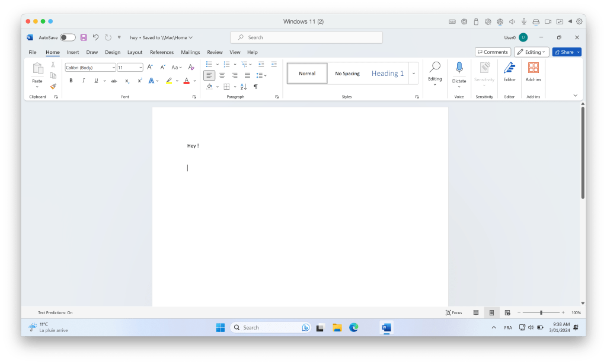Screen dimensions: 607x364
Task: Click the Share button
Action: point(566,52)
